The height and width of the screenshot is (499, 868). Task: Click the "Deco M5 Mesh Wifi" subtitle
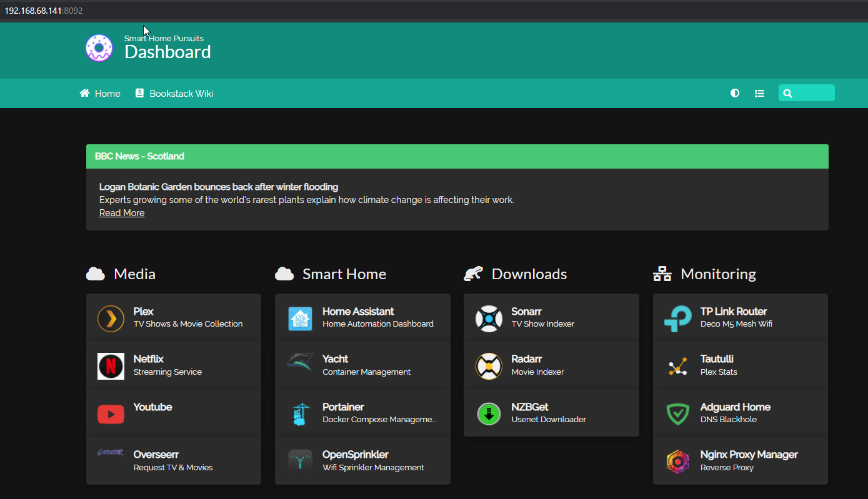(736, 324)
